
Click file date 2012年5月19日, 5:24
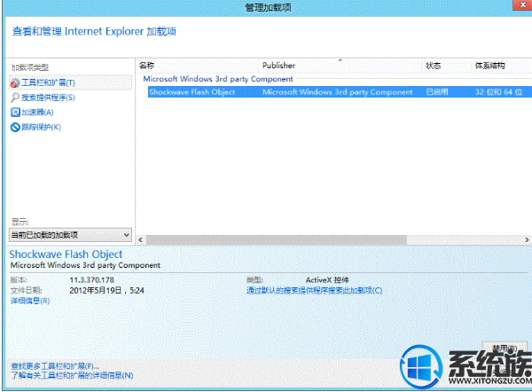click(107, 291)
